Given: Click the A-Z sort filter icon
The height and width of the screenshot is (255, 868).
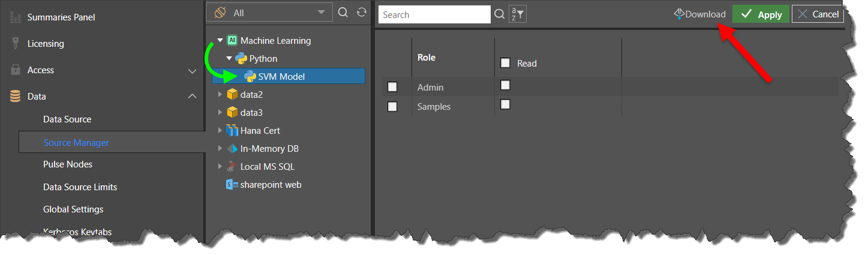Looking at the screenshot, I should point(517,14).
